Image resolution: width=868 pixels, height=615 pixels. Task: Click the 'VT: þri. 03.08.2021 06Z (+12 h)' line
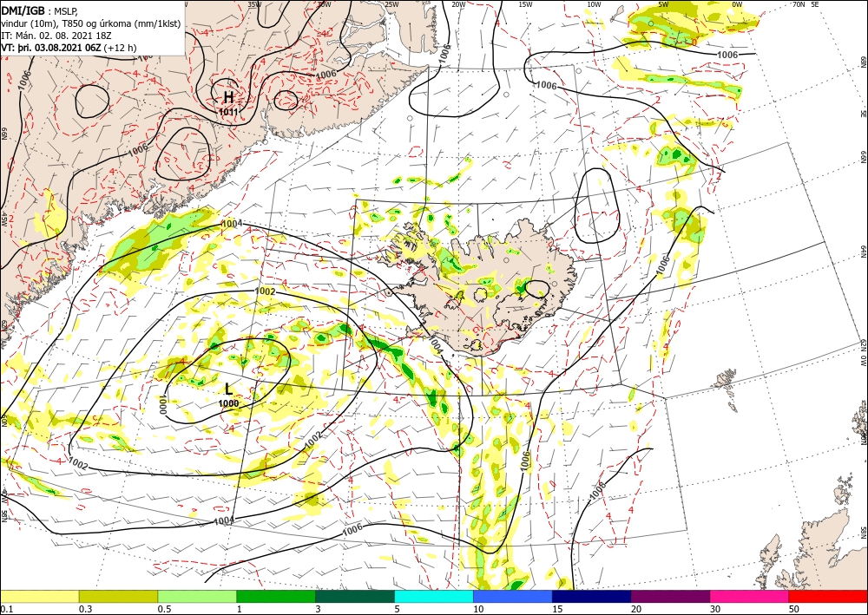pyautogui.click(x=69, y=48)
